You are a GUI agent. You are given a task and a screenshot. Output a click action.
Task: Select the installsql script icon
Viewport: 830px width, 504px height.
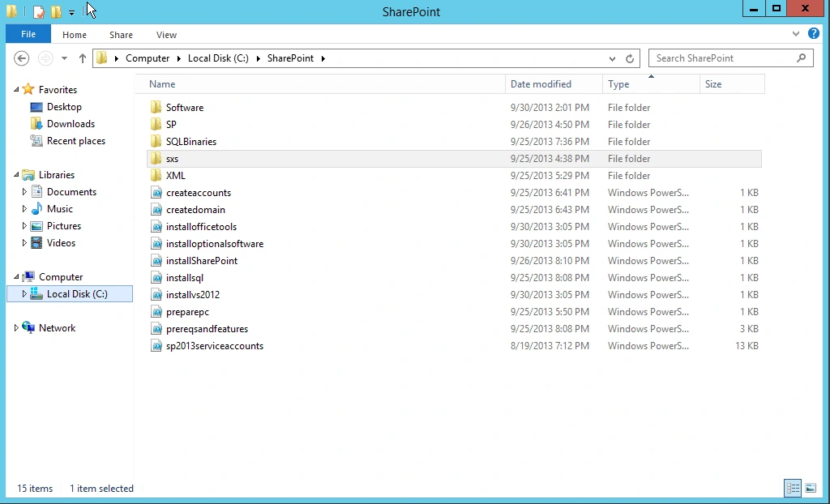click(x=156, y=277)
